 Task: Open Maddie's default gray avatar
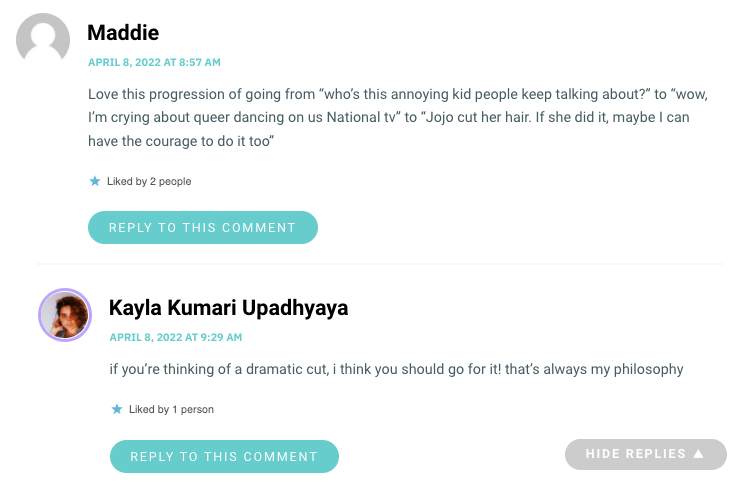(43, 39)
